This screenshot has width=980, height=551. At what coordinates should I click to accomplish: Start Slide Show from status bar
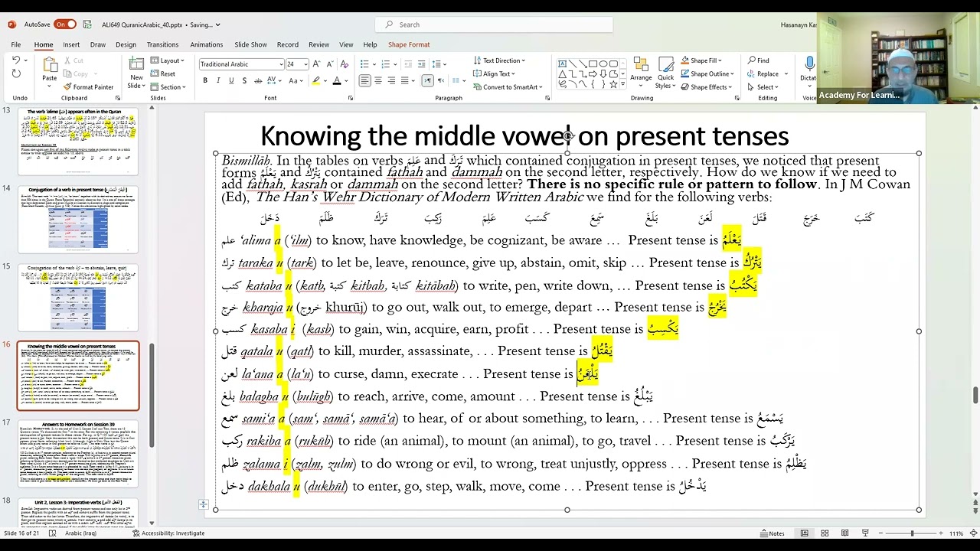(865, 533)
